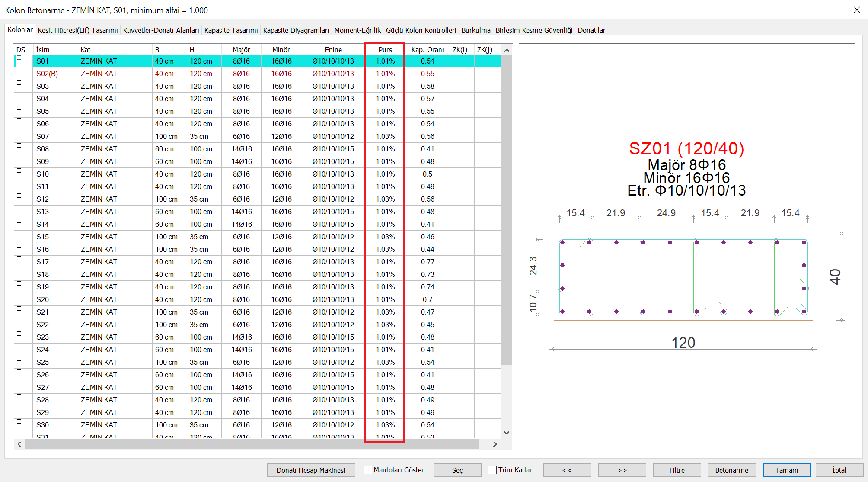
Task: Tick the DS checkbox for row S25
Action: click(x=19, y=359)
